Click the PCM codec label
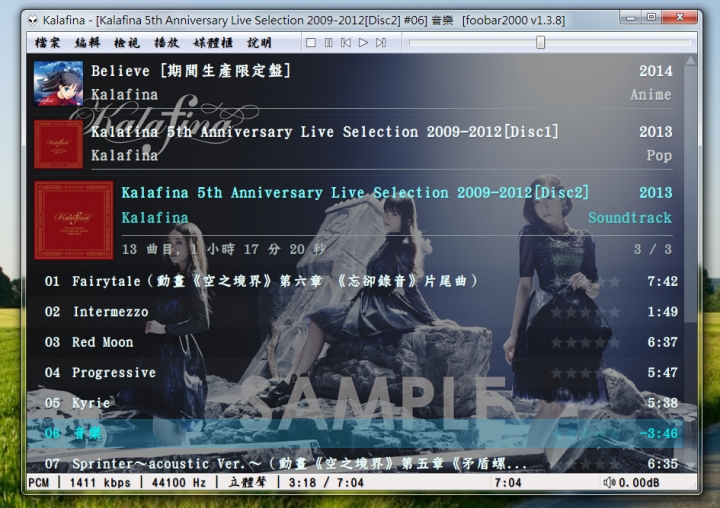Viewport: 720px width, 508px height. coord(39,483)
